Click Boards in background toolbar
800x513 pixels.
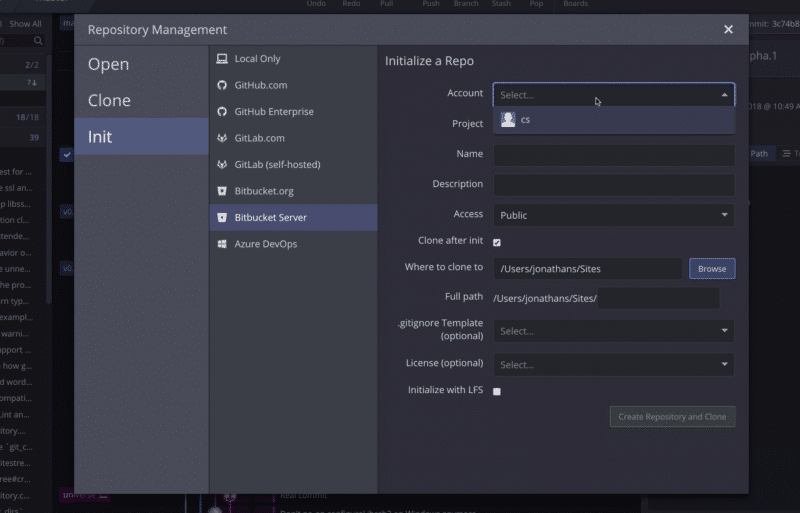(576, 4)
